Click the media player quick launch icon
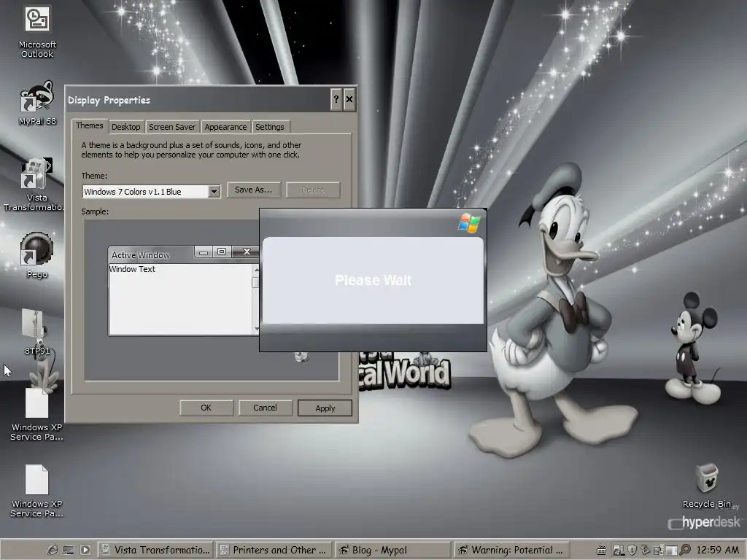Image resolution: width=747 pixels, height=560 pixels. (85, 550)
